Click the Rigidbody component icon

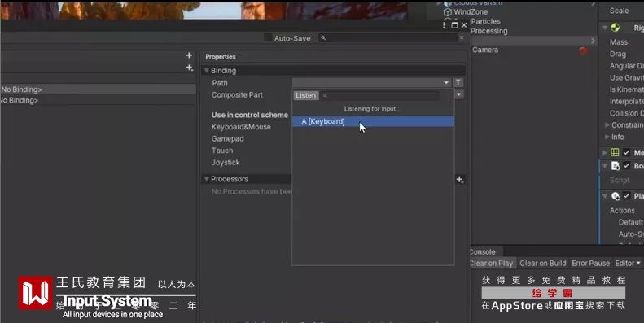coord(615,28)
